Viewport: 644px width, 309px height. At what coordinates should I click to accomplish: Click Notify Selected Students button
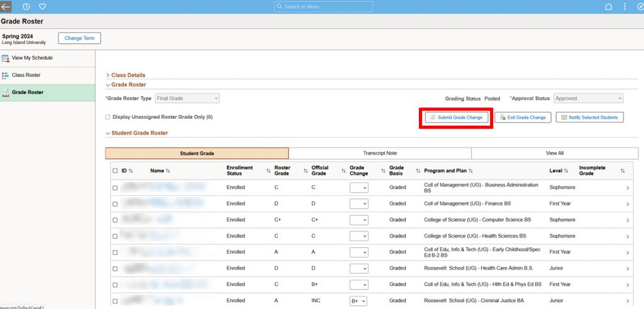coord(589,117)
